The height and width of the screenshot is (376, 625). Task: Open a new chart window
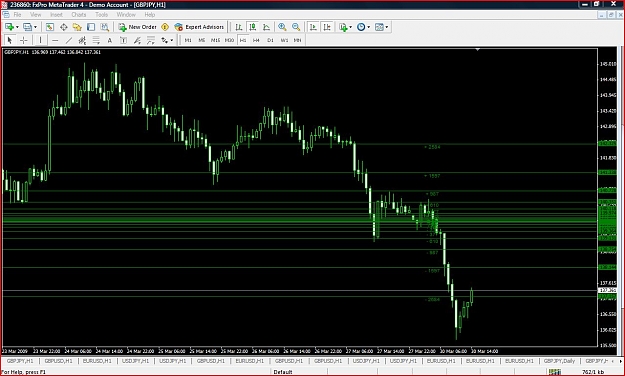(x=9, y=27)
